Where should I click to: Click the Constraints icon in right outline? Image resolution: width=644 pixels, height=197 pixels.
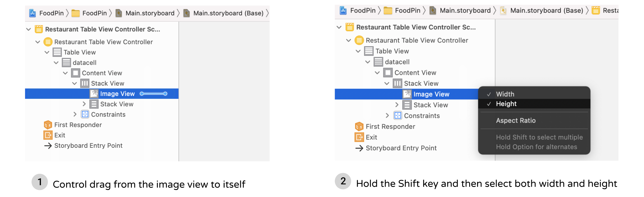398,116
